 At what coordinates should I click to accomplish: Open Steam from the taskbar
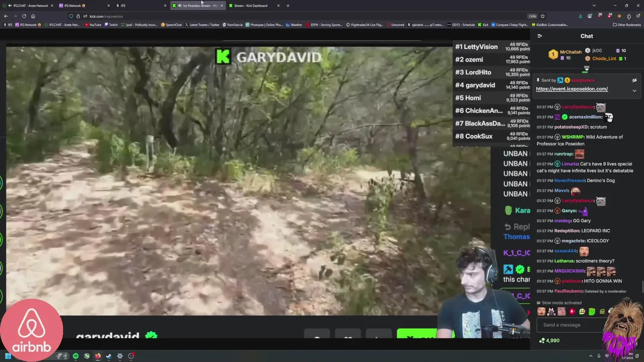click(109, 356)
